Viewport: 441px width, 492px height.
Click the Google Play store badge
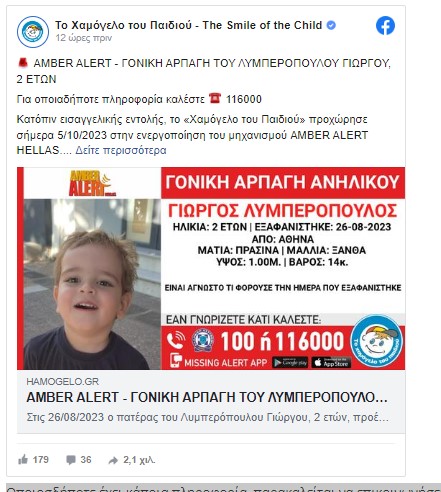tap(290, 362)
